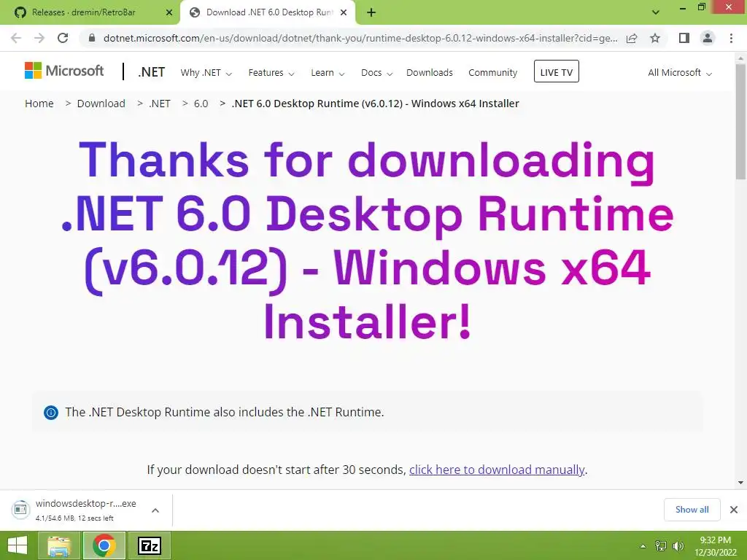Open a new tab with plus button

click(371, 13)
